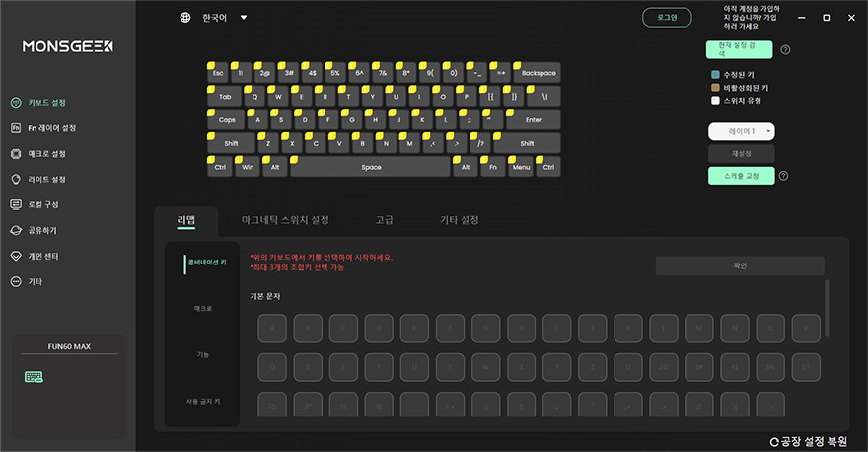The image size is (868, 452).
Task: Click the remap panel vertical scrollbar
Action: click(827, 308)
